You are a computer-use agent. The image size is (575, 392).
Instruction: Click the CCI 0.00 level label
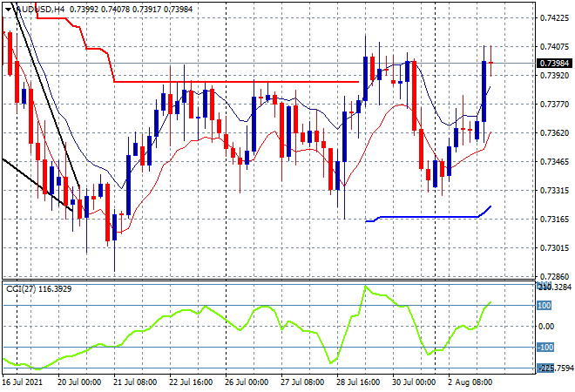point(547,327)
